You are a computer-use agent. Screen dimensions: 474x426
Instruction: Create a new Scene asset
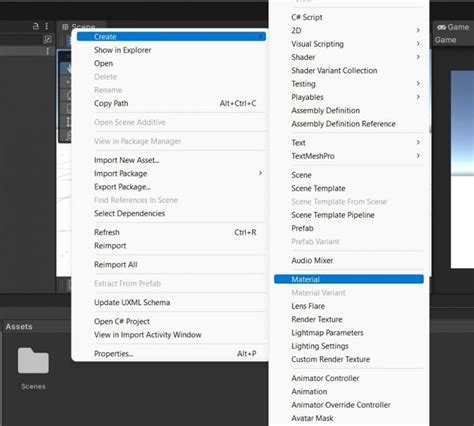(x=349, y=175)
